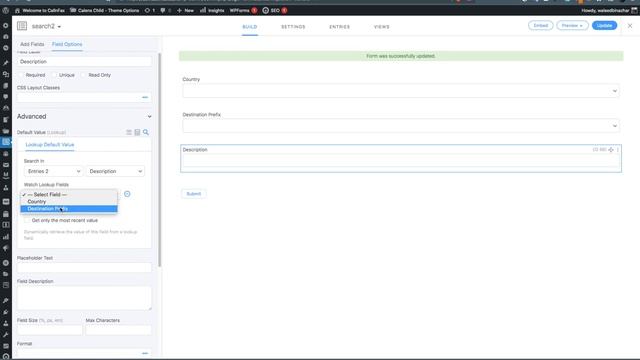Toggle the Read Only checkbox
The width and height of the screenshot is (640, 360).
point(84,75)
